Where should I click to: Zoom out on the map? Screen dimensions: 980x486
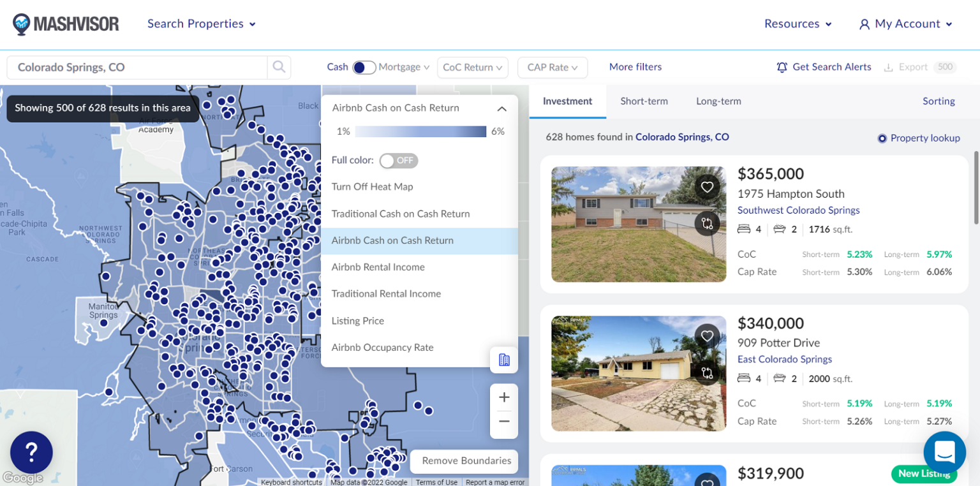pyautogui.click(x=504, y=422)
